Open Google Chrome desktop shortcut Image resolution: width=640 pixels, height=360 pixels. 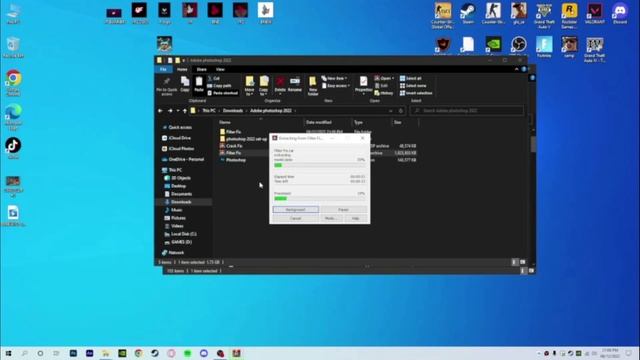[x=13, y=82]
